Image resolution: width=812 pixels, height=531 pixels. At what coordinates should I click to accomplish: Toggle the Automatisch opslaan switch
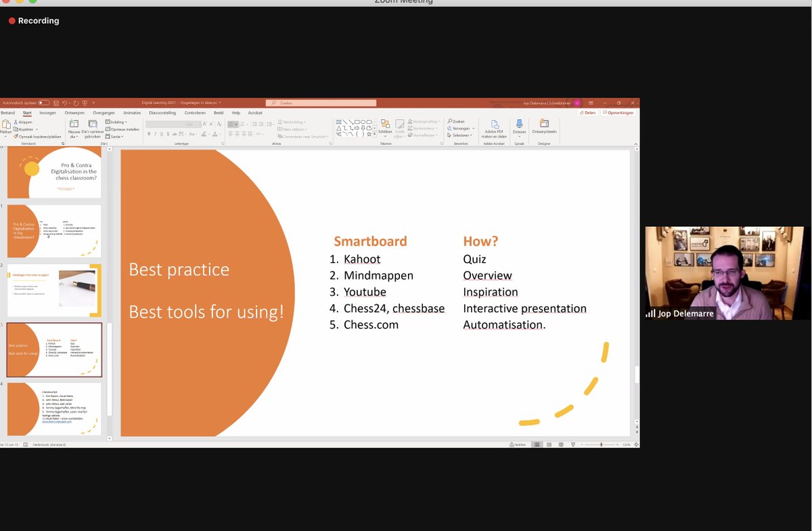pyautogui.click(x=44, y=103)
